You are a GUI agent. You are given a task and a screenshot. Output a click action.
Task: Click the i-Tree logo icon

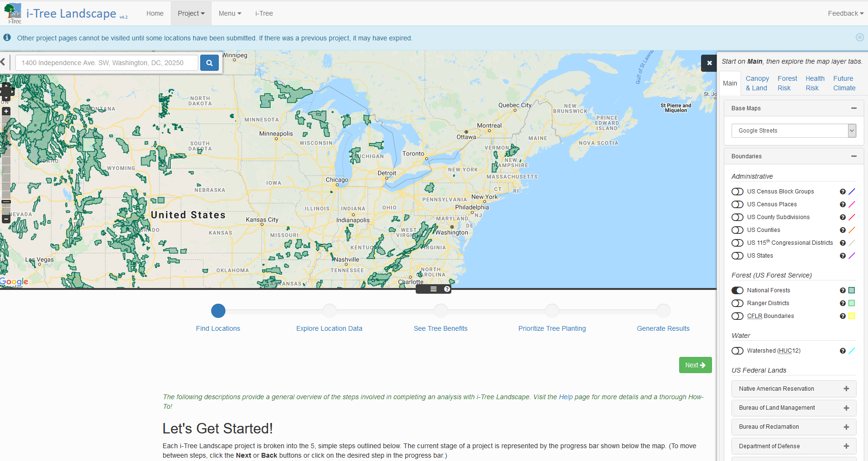(x=13, y=13)
